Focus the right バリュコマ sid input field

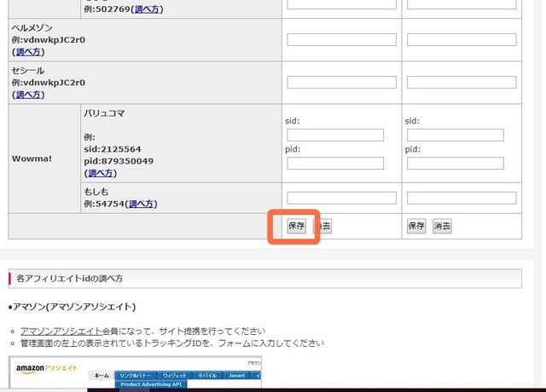point(456,135)
